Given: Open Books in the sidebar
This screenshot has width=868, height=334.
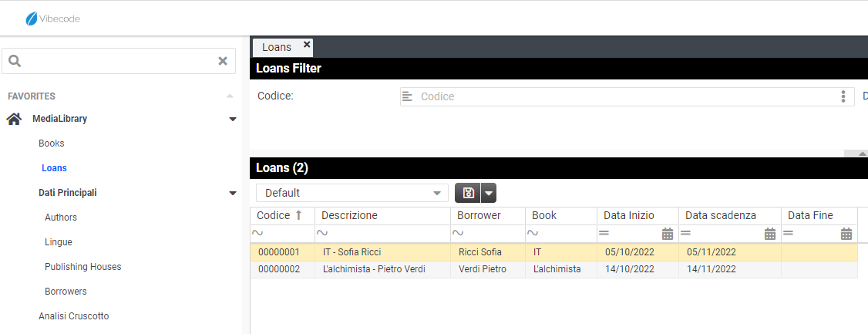Looking at the screenshot, I should click(52, 143).
